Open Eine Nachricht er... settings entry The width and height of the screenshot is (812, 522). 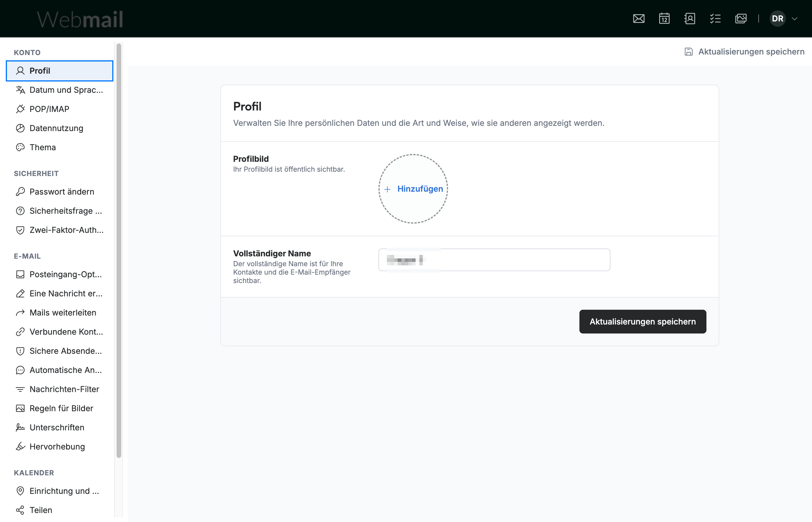point(60,293)
